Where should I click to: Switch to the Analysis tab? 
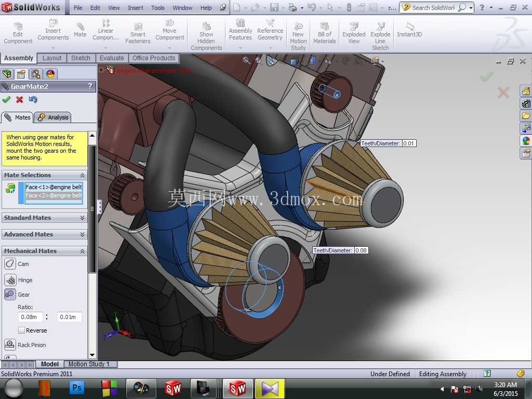53,117
